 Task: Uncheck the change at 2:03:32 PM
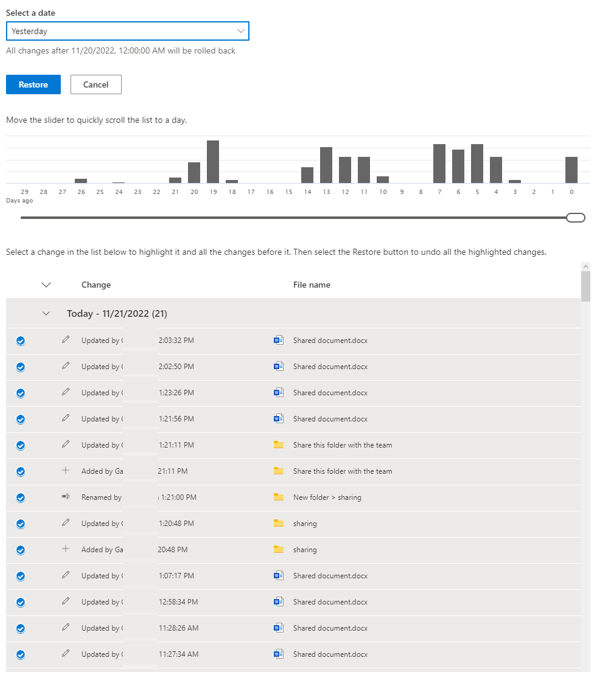click(21, 340)
